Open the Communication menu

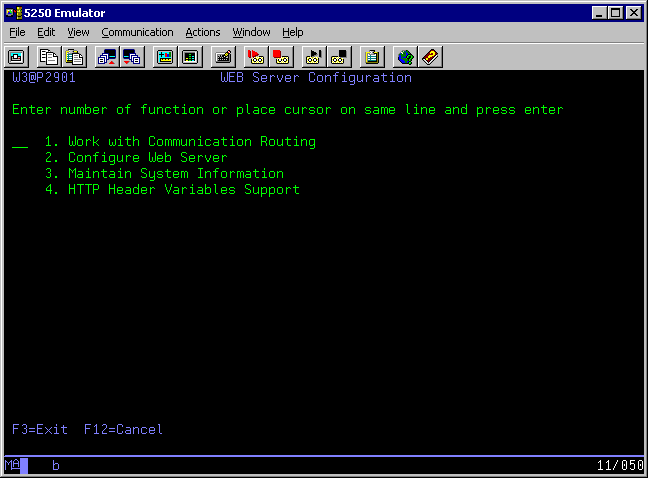pyautogui.click(x=137, y=32)
